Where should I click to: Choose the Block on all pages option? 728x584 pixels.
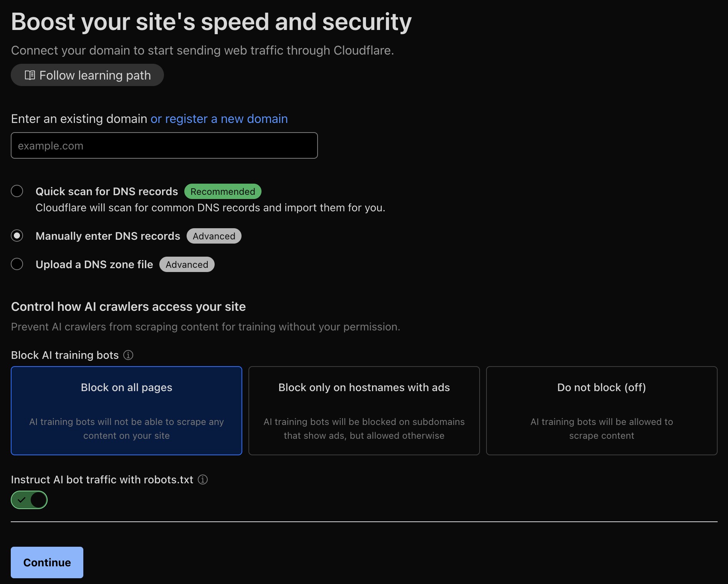pyautogui.click(x=126, y=410)
